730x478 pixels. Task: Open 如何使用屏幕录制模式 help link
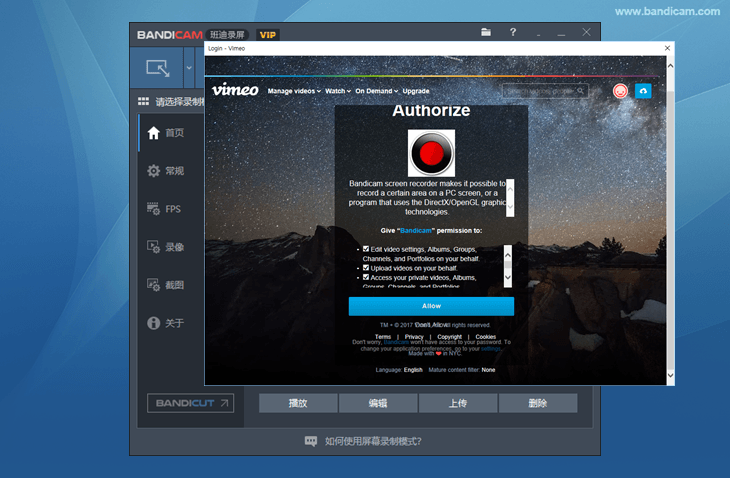(x=373, y=441)
